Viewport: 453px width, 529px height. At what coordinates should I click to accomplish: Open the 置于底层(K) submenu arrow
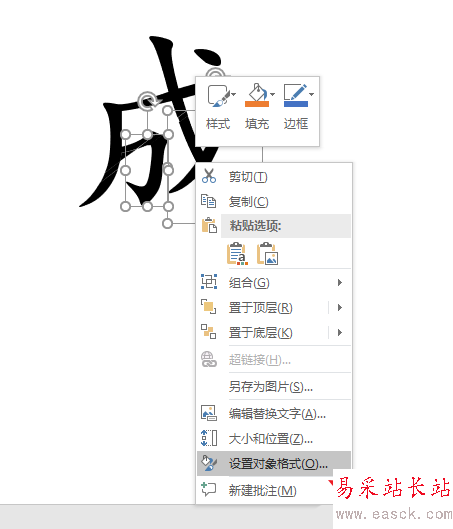pos(340,333)
